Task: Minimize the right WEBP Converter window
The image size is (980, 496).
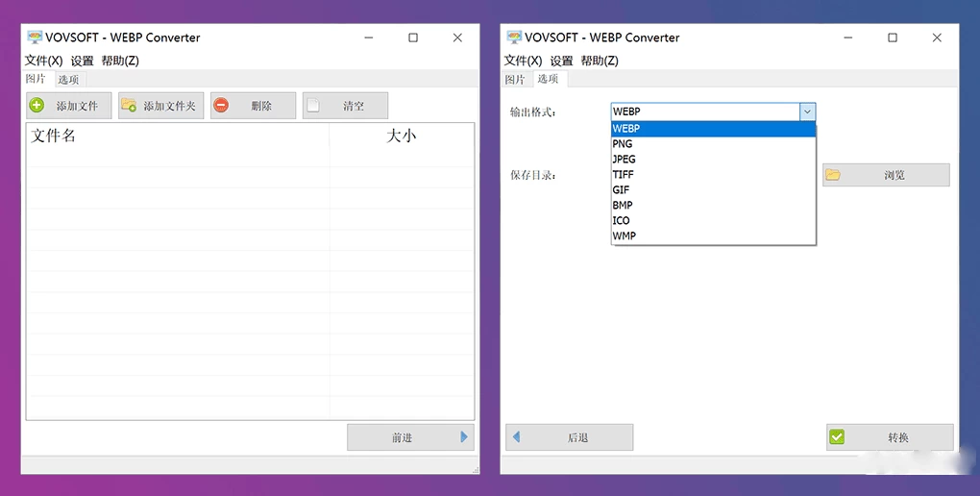Action: pyautogui.click(x=848, y=37)
